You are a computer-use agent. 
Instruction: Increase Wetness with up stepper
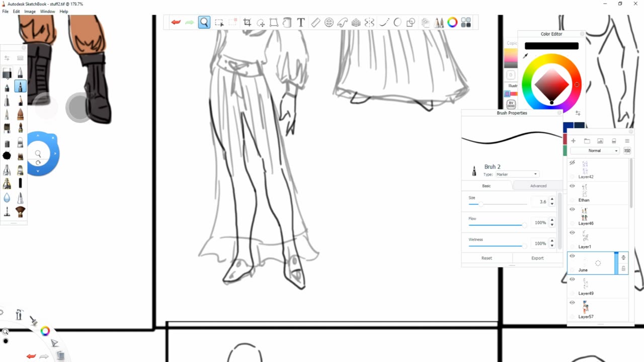click(552, 241)
